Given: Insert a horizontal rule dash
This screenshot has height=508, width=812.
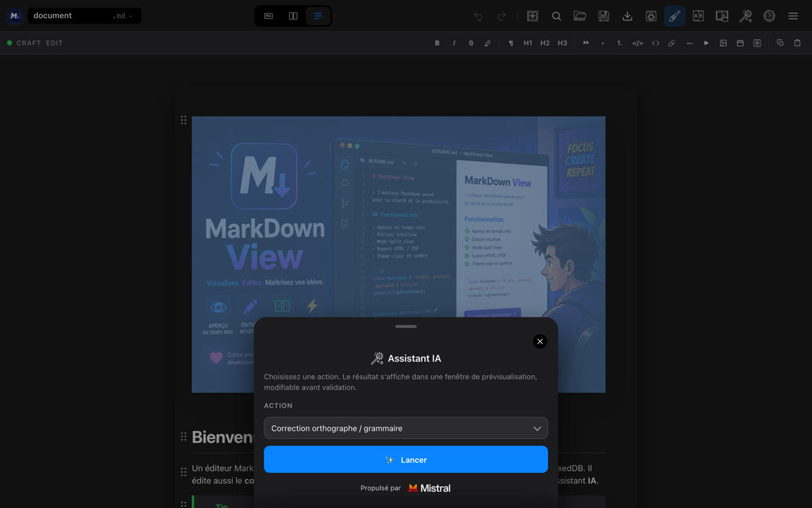Looking at the screenshot, I should tap(690, 43).
